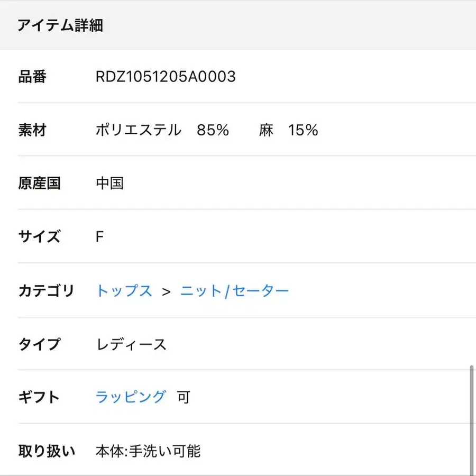Image resolution: width=476 pixels, height=476 pixels.
Task: Click the 原産国 row label
Action: (x=40, y=184)
